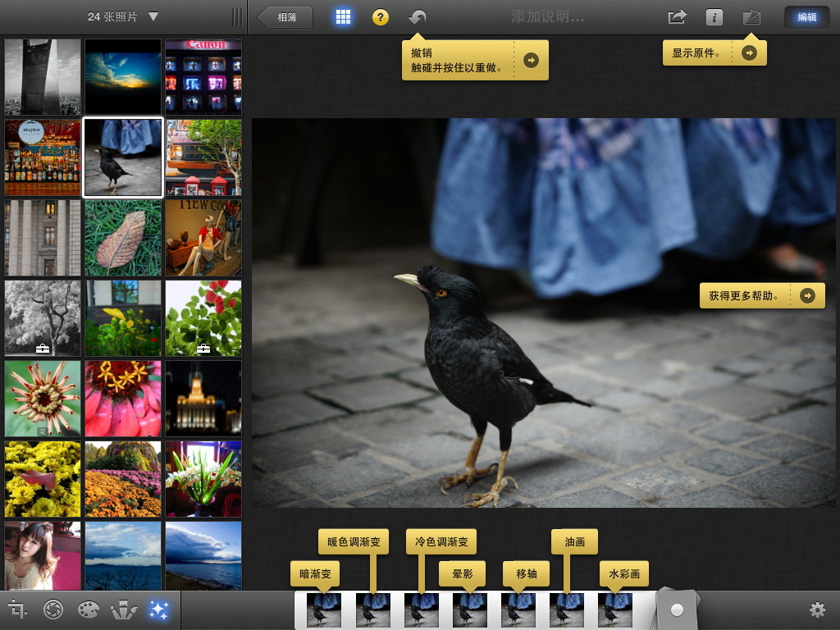Open the color palette tool
Viewport: 840px width, 630px height.
88,610
